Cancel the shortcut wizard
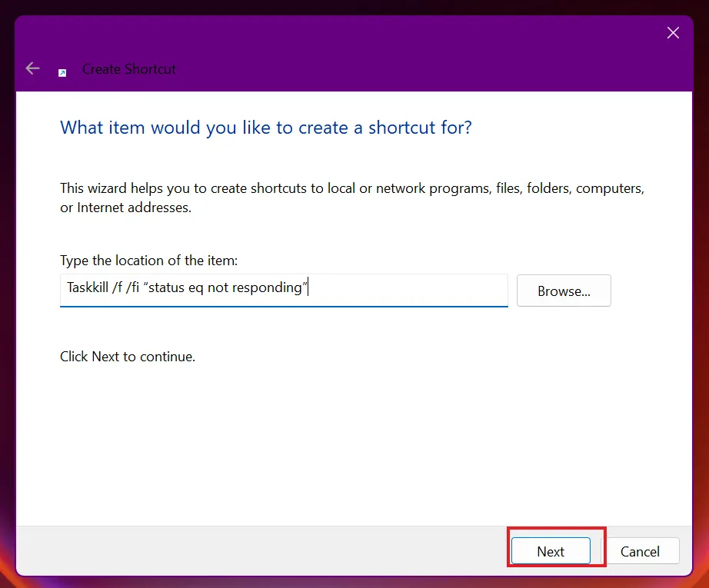709x588 pixels. tap(640, 551)
